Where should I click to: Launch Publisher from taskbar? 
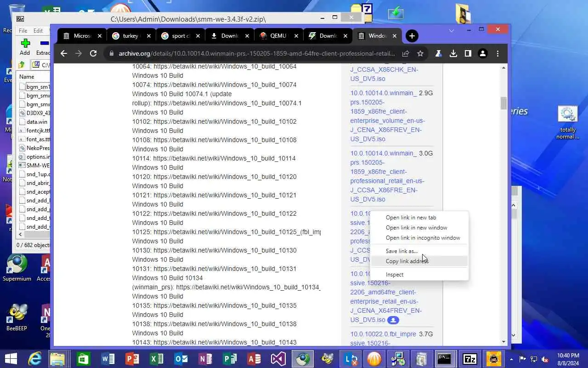230,359
